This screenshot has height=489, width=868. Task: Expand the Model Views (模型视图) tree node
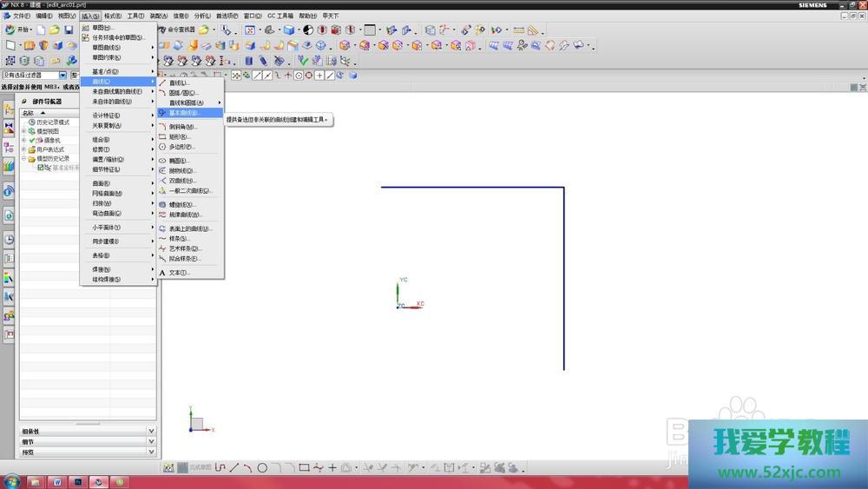point(24,131)
